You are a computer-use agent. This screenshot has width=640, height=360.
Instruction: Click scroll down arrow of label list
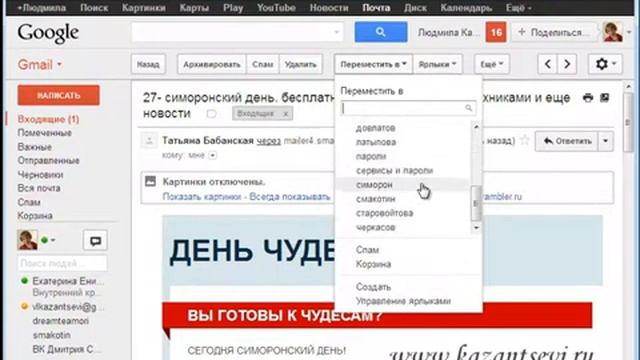tap(476, 228)
